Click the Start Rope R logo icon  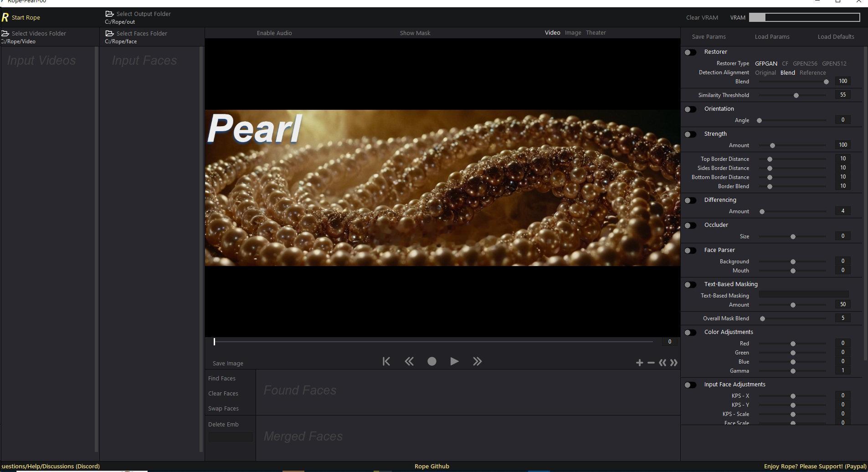coord(5,18)
